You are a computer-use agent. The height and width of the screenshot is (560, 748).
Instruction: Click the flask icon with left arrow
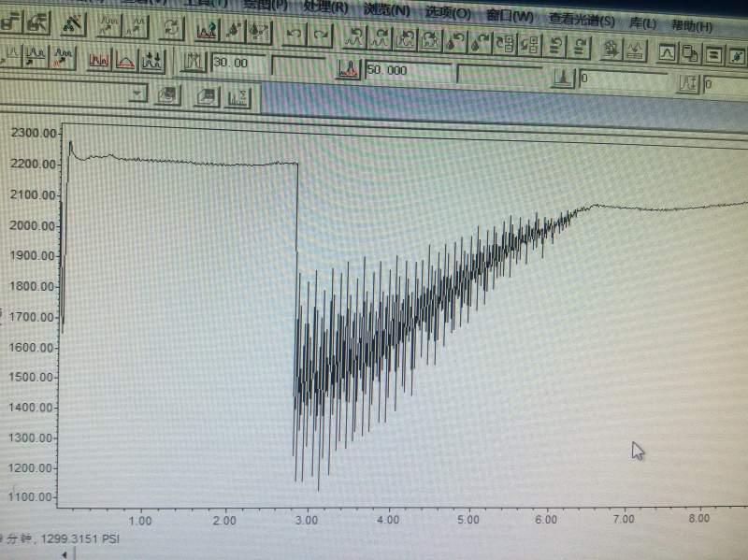click(x=454, y=42)
